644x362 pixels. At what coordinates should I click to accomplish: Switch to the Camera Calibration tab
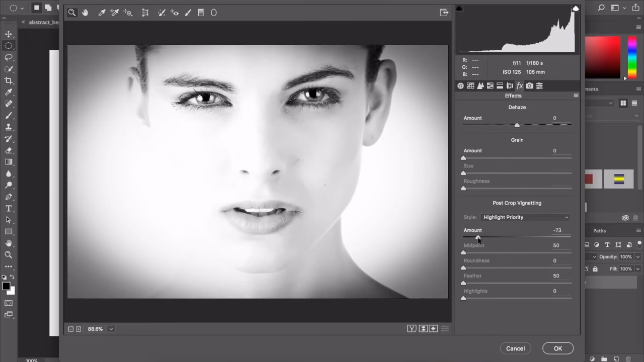529,86
